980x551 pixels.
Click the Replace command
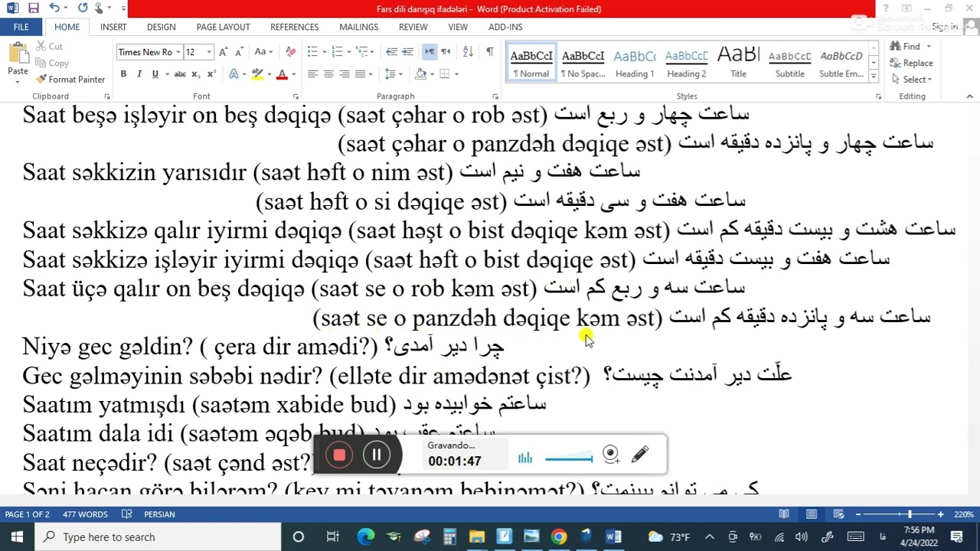pos(911,63)
